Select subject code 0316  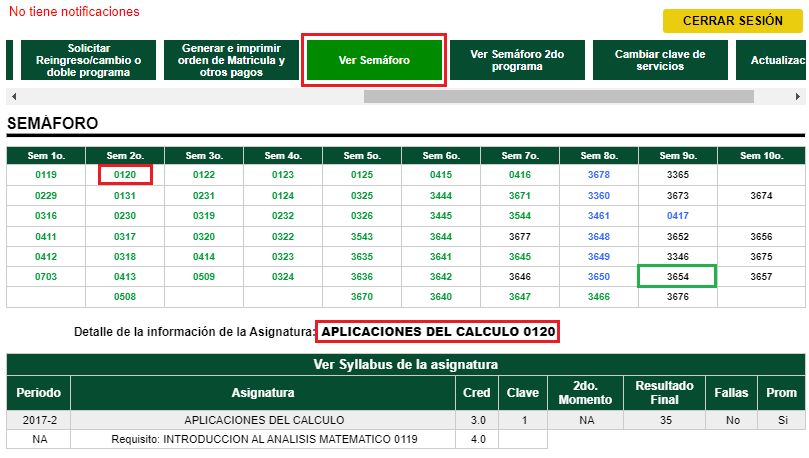tap(46, 216)
